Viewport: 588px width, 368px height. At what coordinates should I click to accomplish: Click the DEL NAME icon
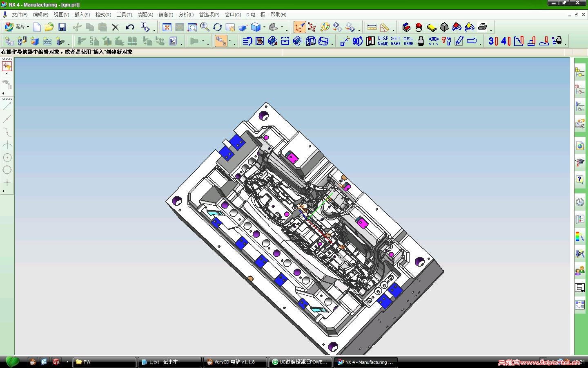click(408, 41)
